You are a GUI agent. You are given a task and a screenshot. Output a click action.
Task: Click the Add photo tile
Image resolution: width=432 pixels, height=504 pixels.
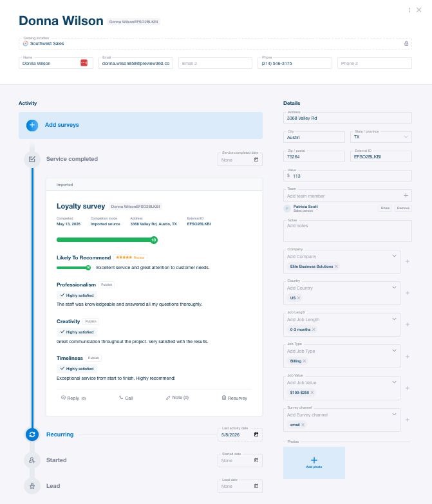coord(314,463)
